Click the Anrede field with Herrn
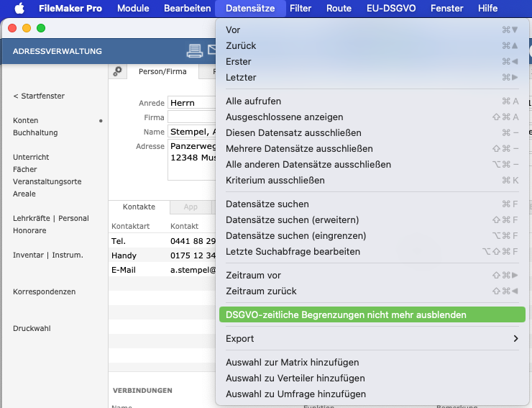 pyautogui.click(x=192, y=103)
